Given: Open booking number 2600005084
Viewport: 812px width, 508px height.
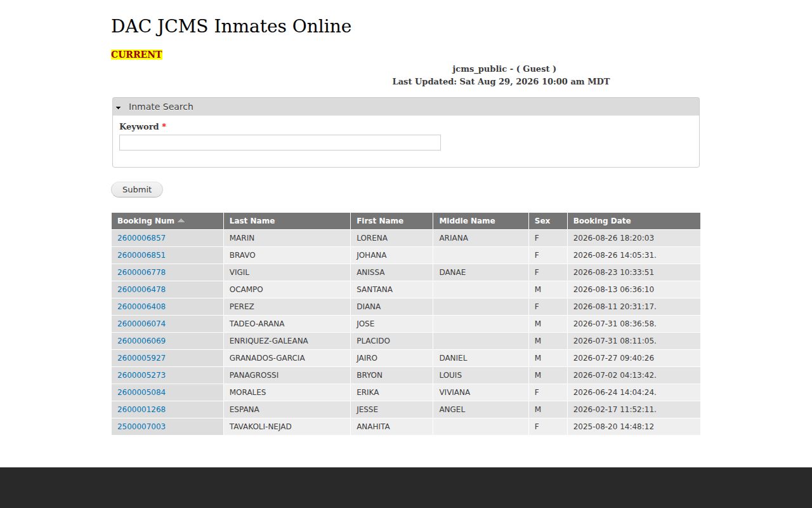Looking at the screenshot, I should [x=141, y=392].
